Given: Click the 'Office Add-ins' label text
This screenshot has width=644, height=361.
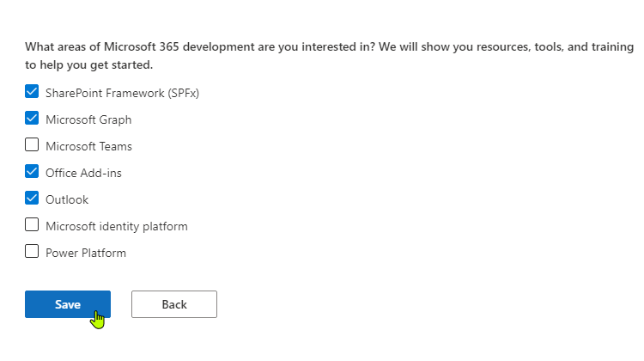Looking at the screenshot, I should point(83,173).
